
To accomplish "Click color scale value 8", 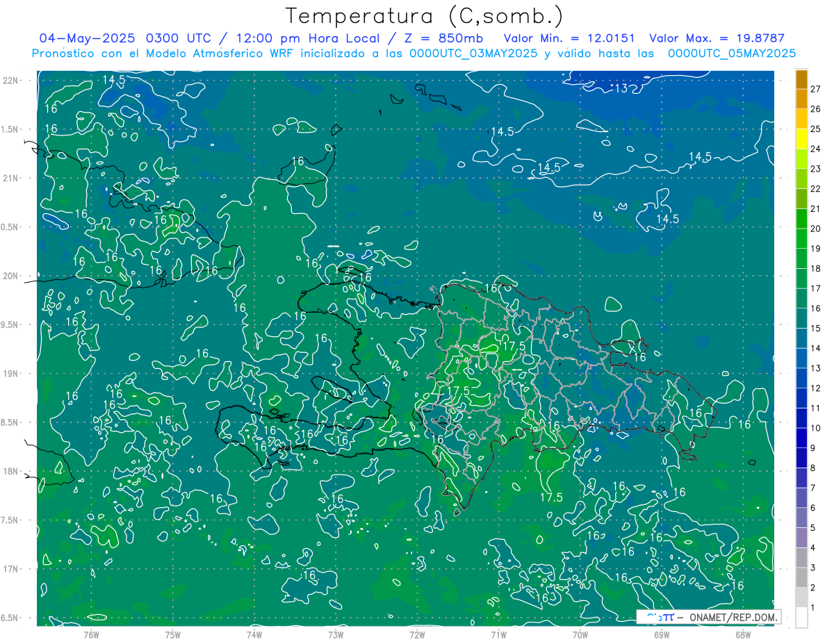I will tap(813, 468).
